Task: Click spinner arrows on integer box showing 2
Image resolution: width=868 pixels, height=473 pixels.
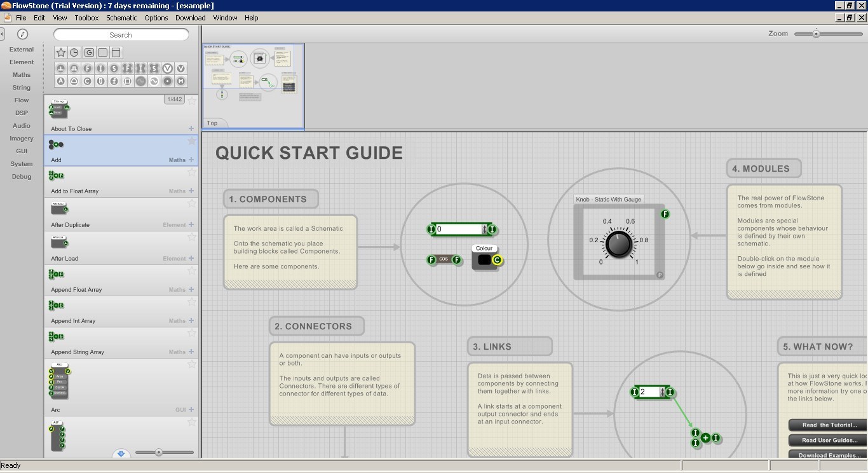Action: [x=663, y=392]
